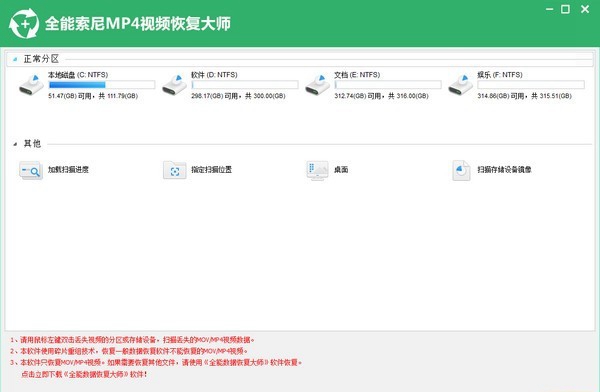The height and width of the screenshot is (392, 600).
Task: Click the 本地磁盘 (C: NTFS) label
Action: [x=78, y=75]
